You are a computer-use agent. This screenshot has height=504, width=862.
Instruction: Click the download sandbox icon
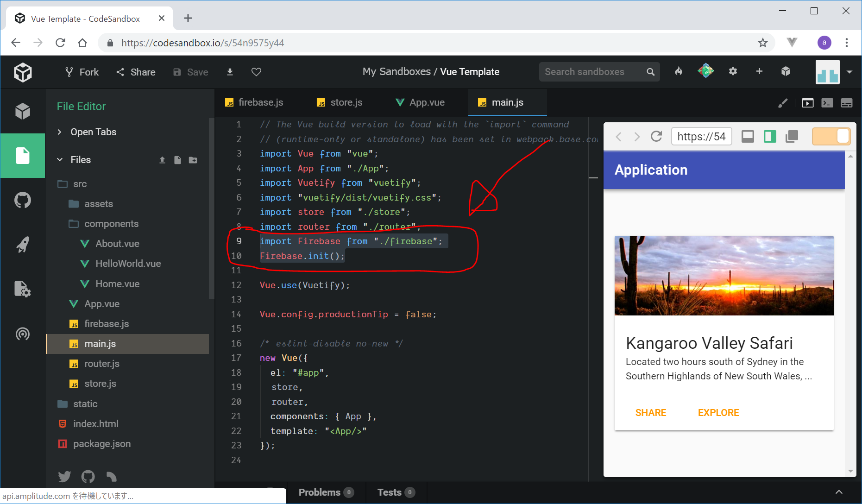click(230, 72)
